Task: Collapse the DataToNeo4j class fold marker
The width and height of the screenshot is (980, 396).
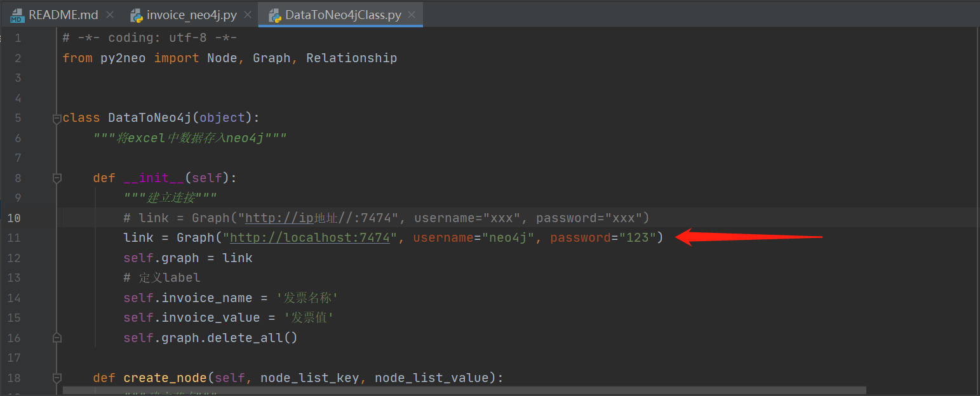Action: click(57, 117)
